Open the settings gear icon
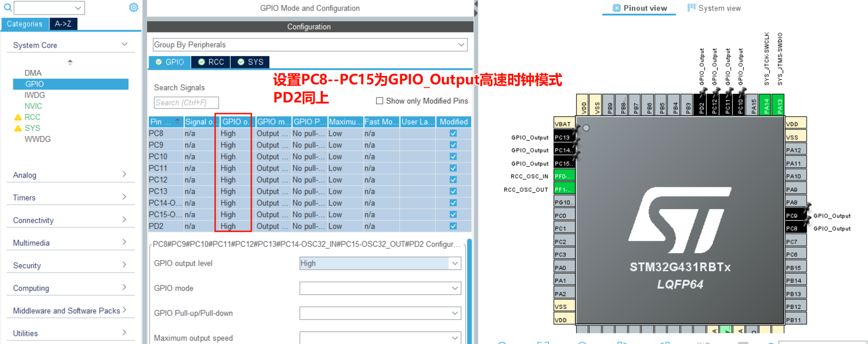This screenshot has height=344, width=868. click(134, 7)
